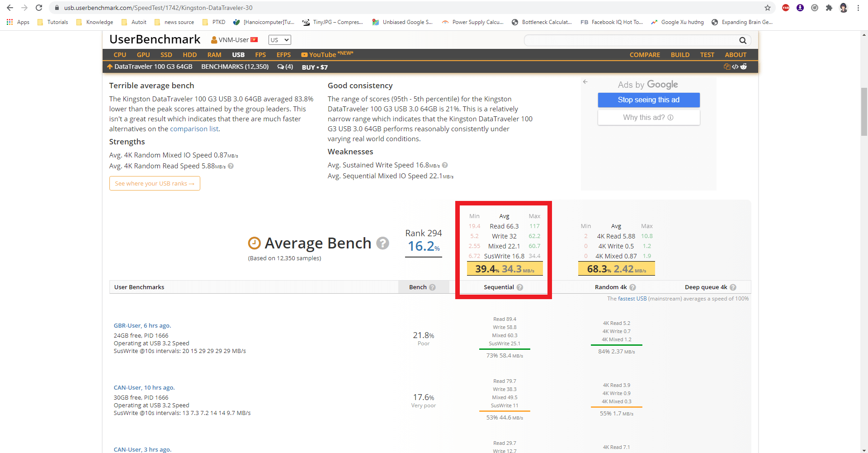This screenshot has height=453, width=868.
Task: Click help icon next to Random 4k
Action: tap(632, 287)
